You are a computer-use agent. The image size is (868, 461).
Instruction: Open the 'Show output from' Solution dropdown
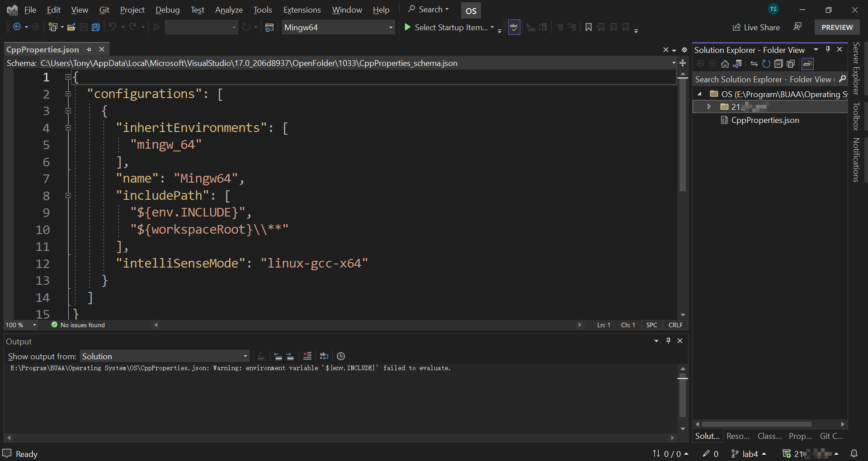point(165,356)
